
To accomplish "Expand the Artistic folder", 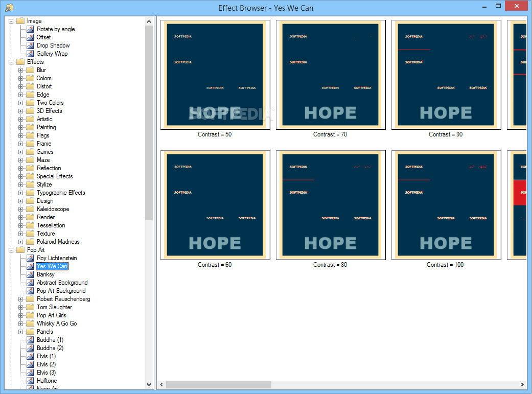I will coord(20,119).
